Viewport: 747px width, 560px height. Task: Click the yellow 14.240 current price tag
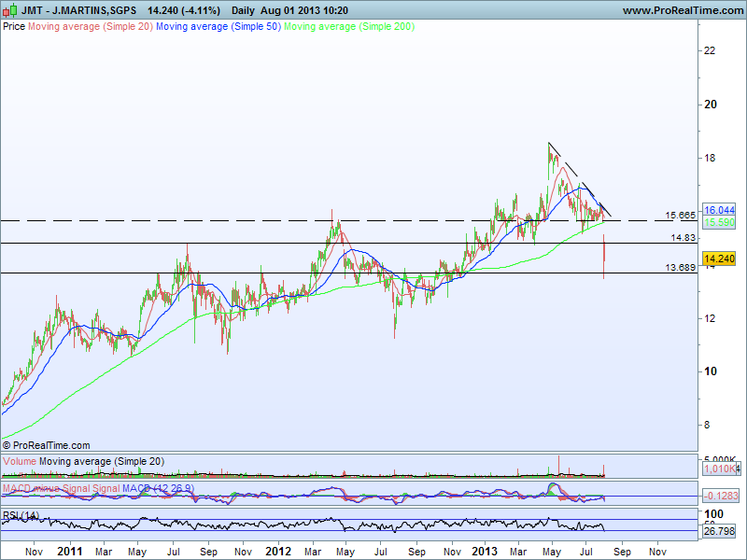719,259
